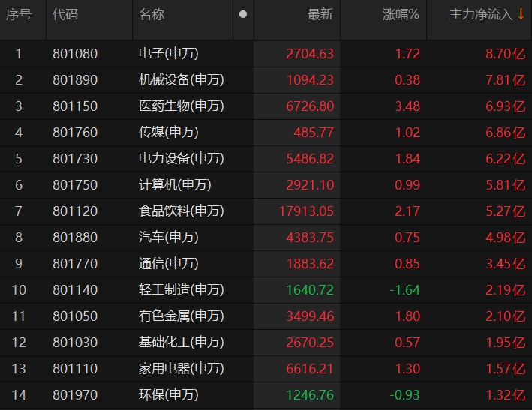Image resolution: width=532 pixels, height=410 pixels.
Task: Click code 801730 for 电力设备
Action: tap(75, 159)
